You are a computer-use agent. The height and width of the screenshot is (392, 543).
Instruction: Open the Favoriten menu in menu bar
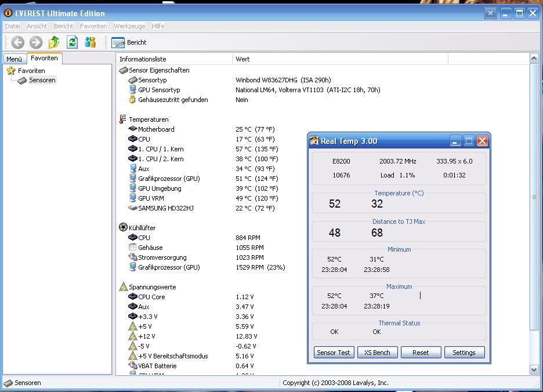coord(93,26)
